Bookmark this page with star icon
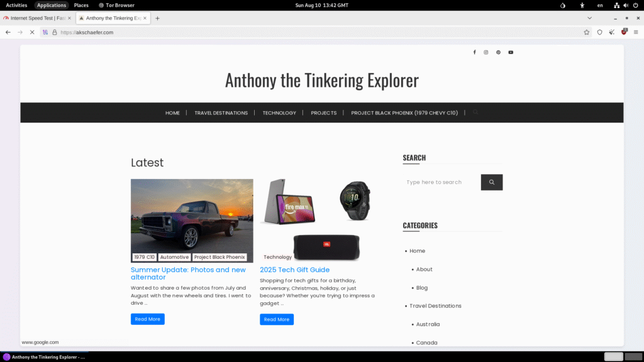This screenshot has height=362, width=644. pyautogui.click(x=587, y=32)
